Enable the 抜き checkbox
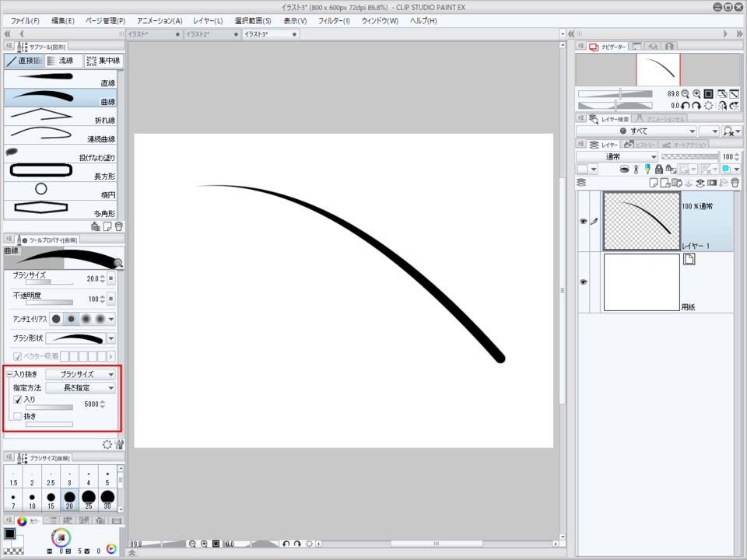The width and height of the screenshot is (747, 560). pos(18,417)
